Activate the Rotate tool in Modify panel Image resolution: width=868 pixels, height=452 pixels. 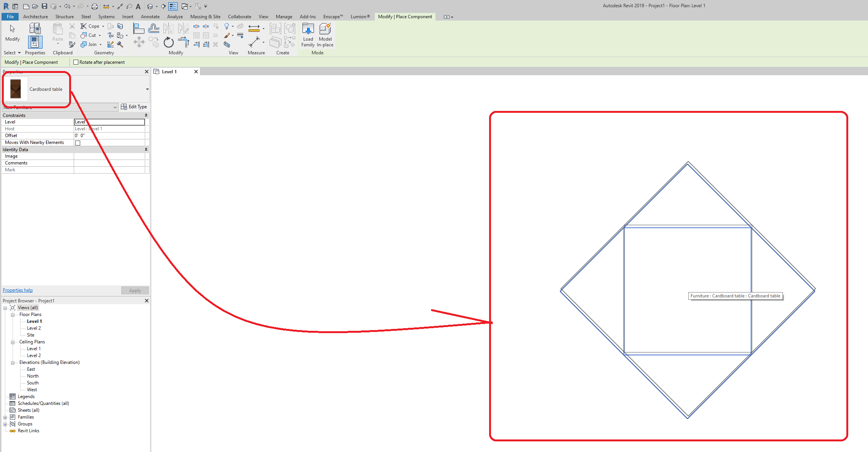tap(168, 43)
